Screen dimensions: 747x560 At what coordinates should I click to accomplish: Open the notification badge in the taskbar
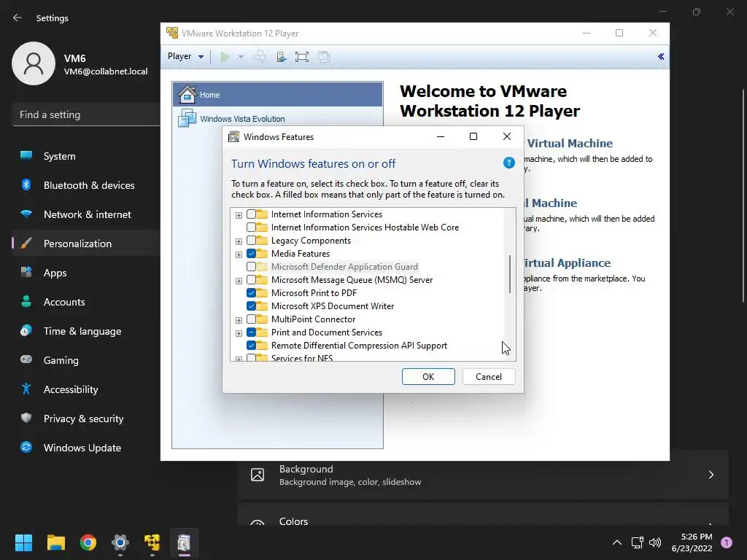pyautogui.click(x=727, y=542)
